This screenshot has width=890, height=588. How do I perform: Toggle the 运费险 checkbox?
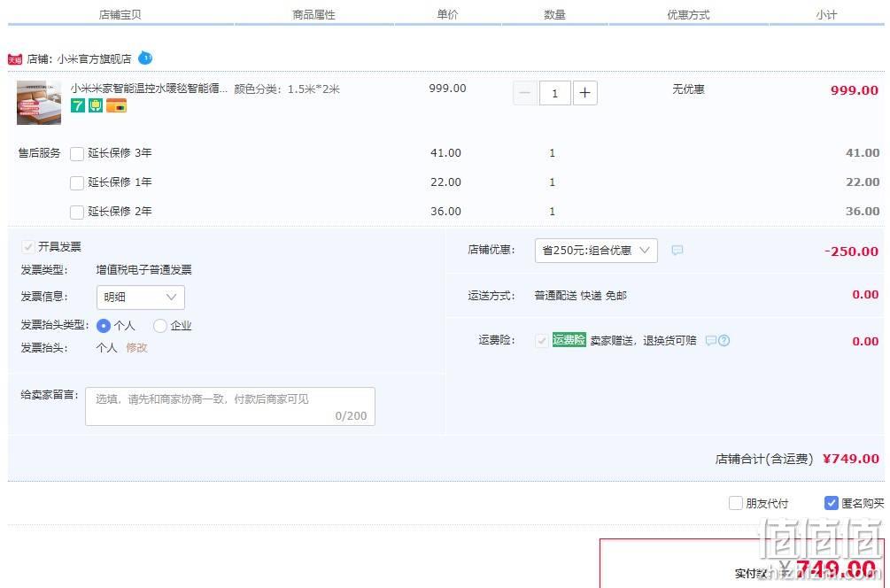tap(541, 341)
